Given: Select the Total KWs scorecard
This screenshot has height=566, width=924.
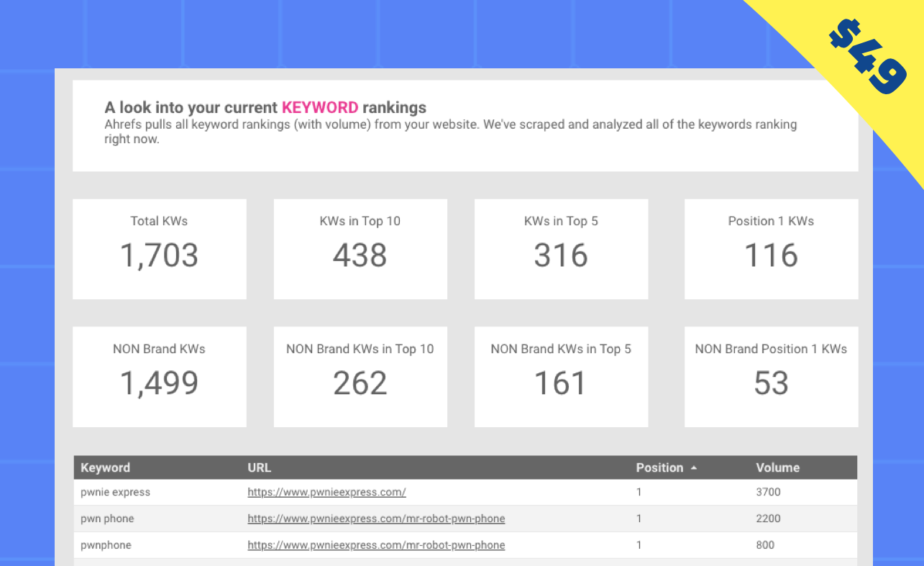Looking at the screenshot, I should (160, 249).
